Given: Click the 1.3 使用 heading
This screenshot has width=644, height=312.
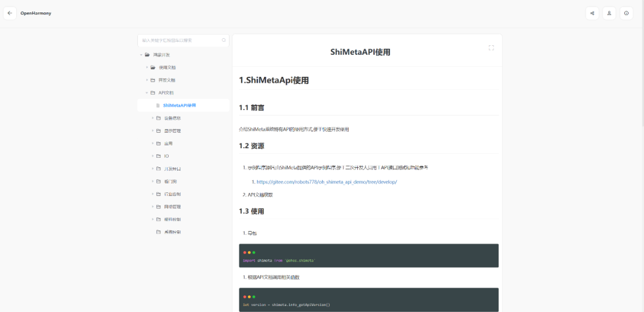Looking at the screenshot, I should pos(252,211).
